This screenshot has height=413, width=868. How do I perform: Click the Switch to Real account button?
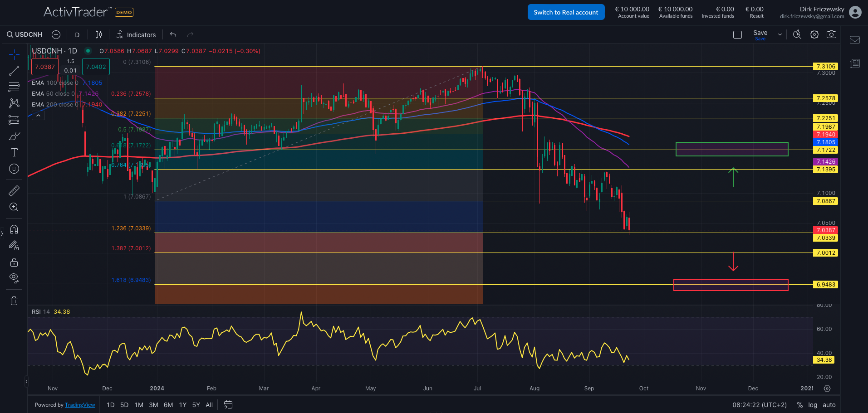(x=566, y=12)
